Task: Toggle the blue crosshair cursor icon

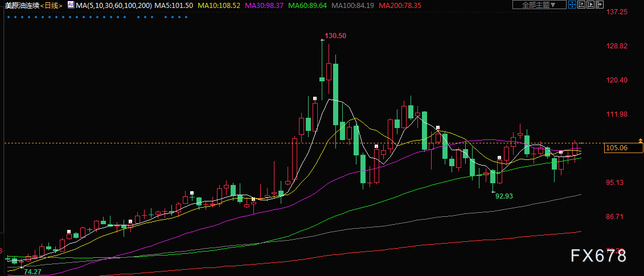Action: (x=572, y=5)
